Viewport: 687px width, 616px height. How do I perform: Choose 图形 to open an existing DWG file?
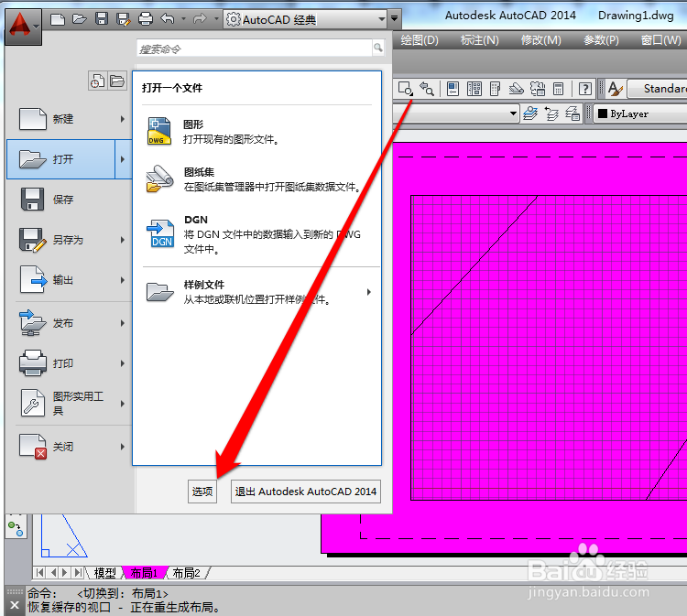(257, 131)
